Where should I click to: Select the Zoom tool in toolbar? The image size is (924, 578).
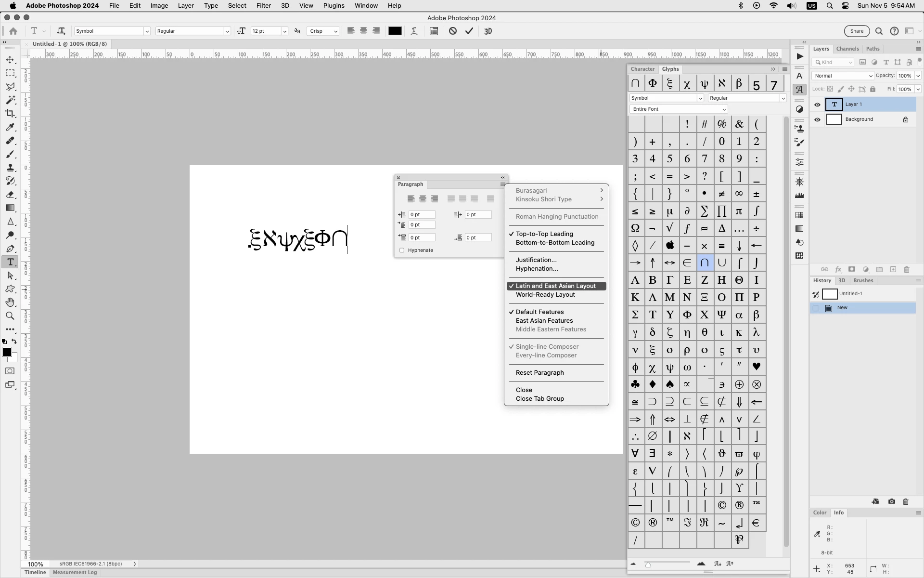point(10,316)
